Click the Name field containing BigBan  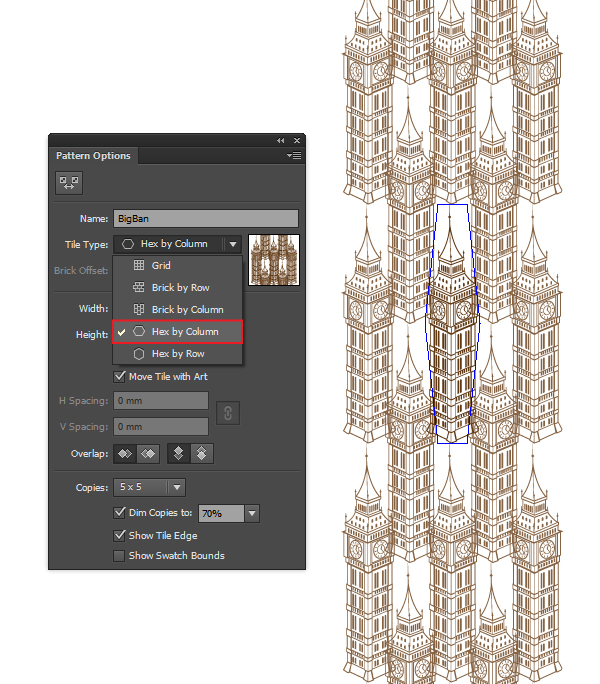[206, 219]
